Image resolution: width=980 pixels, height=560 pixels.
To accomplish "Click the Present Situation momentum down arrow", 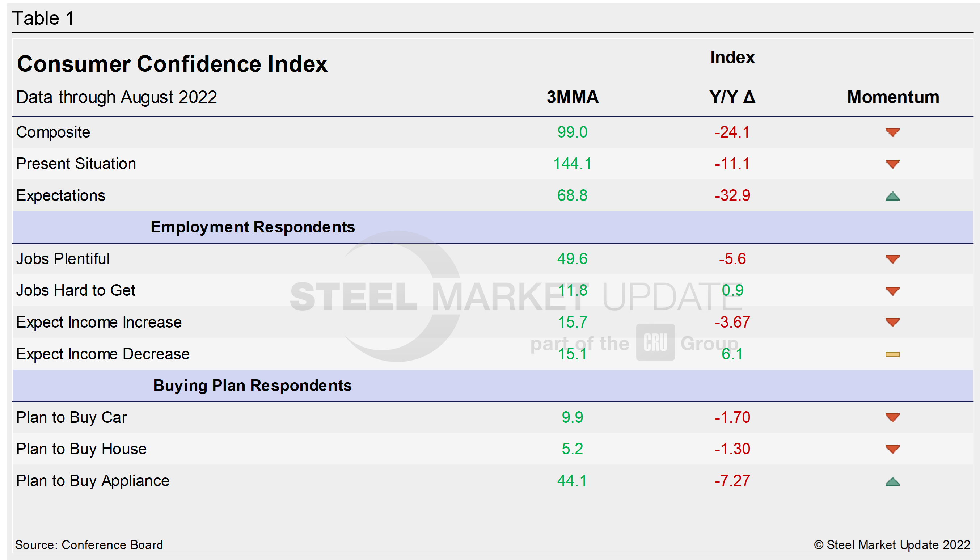I will pos(892,164).
